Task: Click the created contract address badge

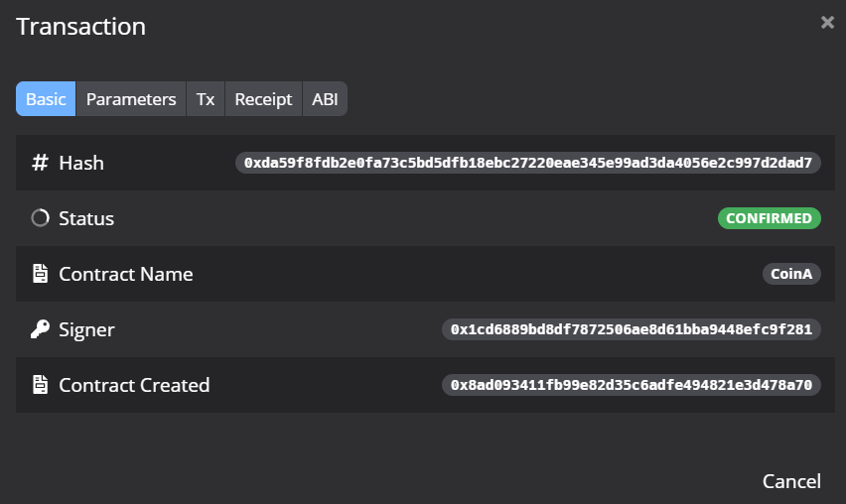Action: coord(632,385)
